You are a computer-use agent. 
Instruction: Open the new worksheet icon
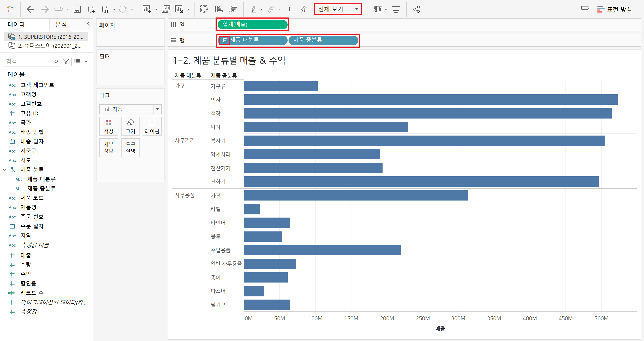click(x=146, y=9)
